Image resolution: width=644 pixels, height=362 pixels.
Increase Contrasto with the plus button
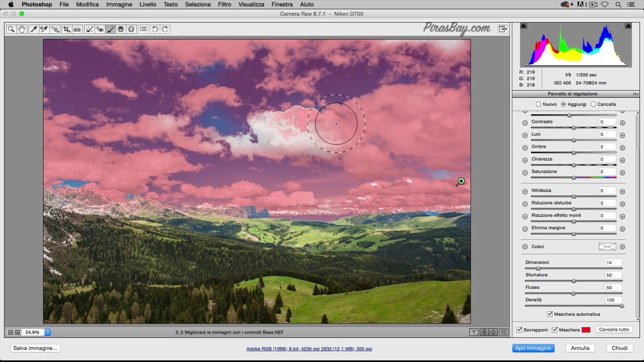click(622, 123)
